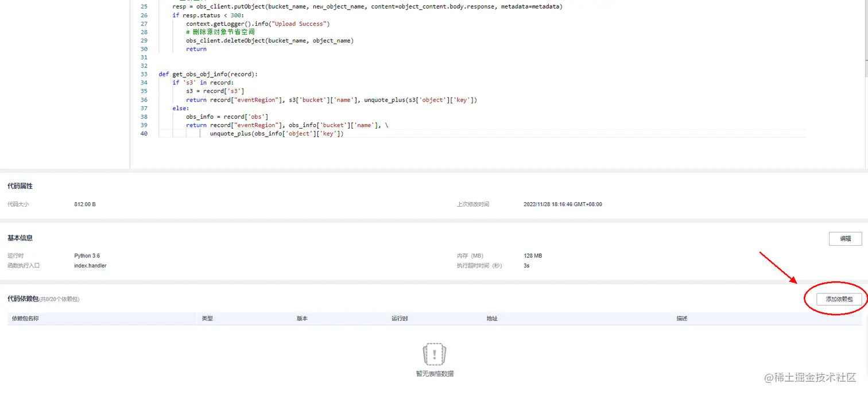The image size is (868, 395).
Task: Click the 上次修改时间 label
Action: (473, 204)
